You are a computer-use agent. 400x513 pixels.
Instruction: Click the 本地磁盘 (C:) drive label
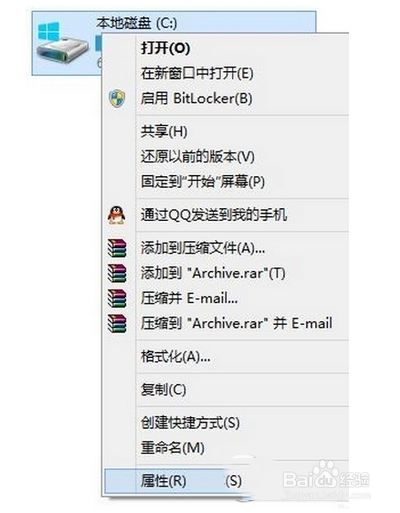click(136, 23)
